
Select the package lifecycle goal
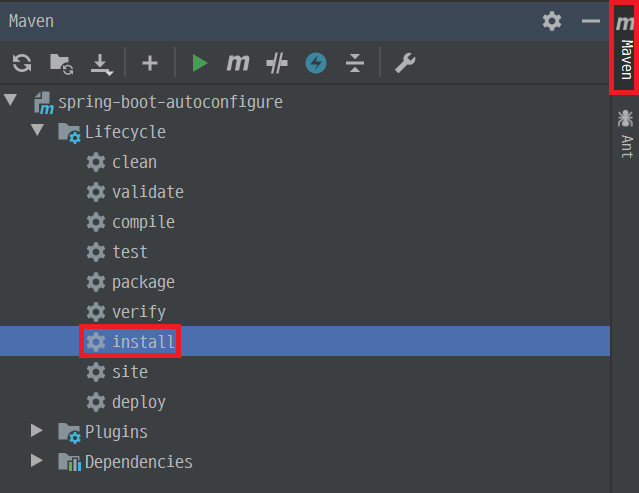[x=143, y=282]
